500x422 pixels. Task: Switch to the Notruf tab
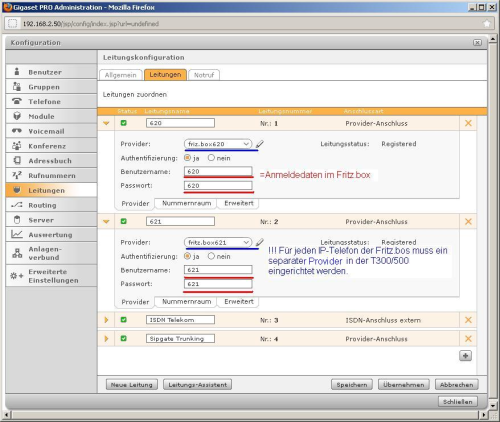tap(204, 75)
